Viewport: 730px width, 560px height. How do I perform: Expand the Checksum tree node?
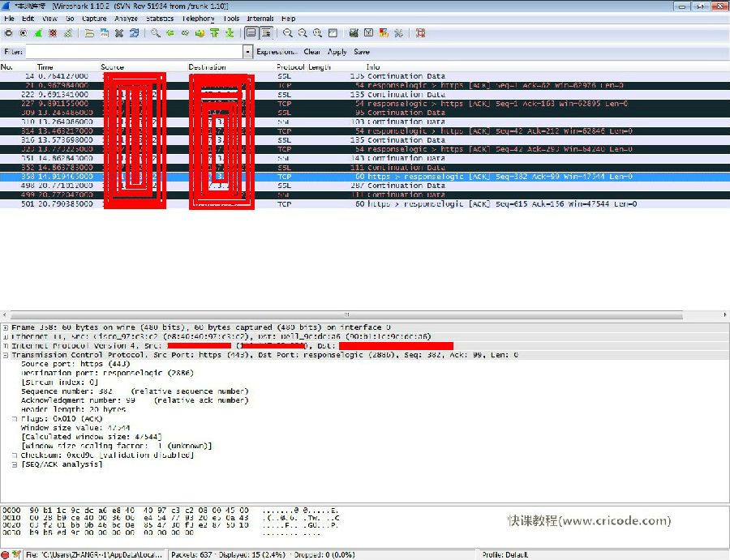15,455
